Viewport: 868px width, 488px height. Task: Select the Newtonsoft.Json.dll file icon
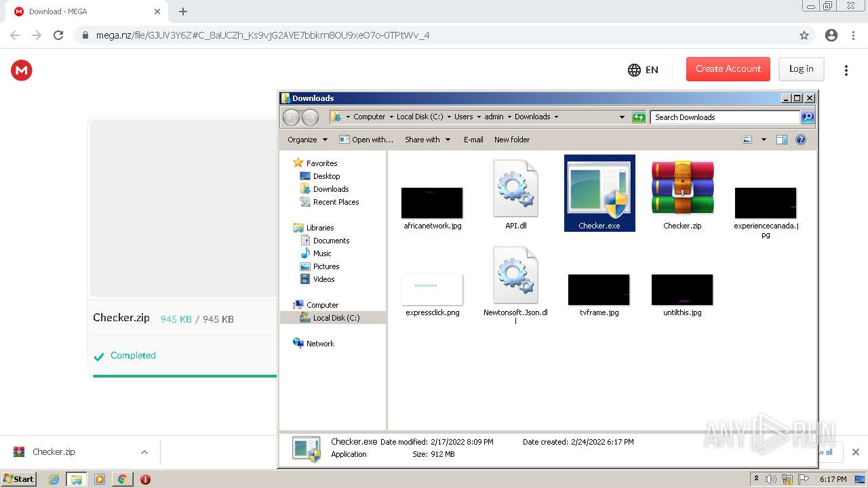click(515, 275)
